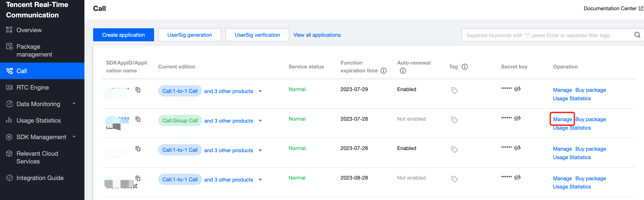
Task: Edit tag in third application row
Action: [x=454, y=150]
